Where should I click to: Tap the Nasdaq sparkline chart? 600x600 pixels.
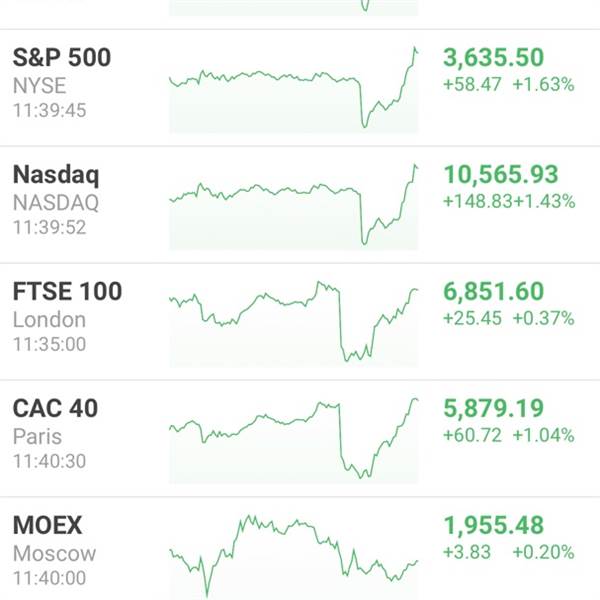(293, 207)
